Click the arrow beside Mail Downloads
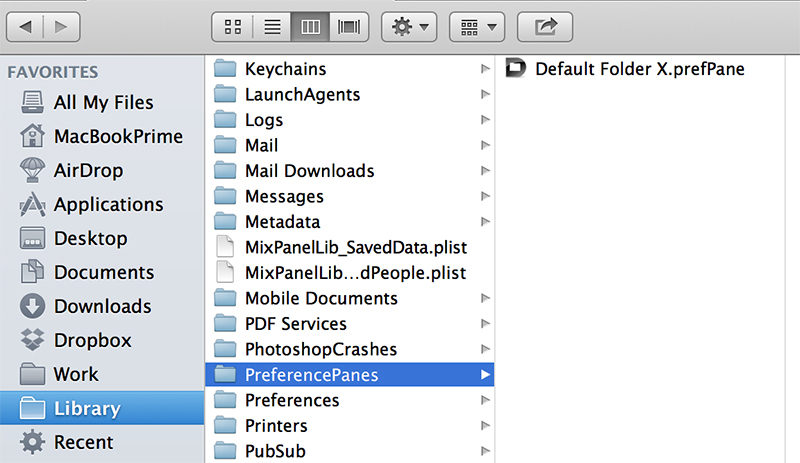800x463 pixels. pos(485,170)
